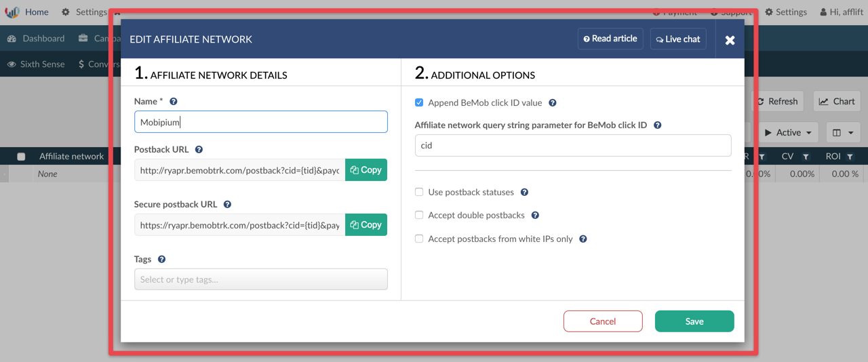Check Accept postbacks from white IPs only
The height and width of the screenshot is (362, 868).
(419, 239)
